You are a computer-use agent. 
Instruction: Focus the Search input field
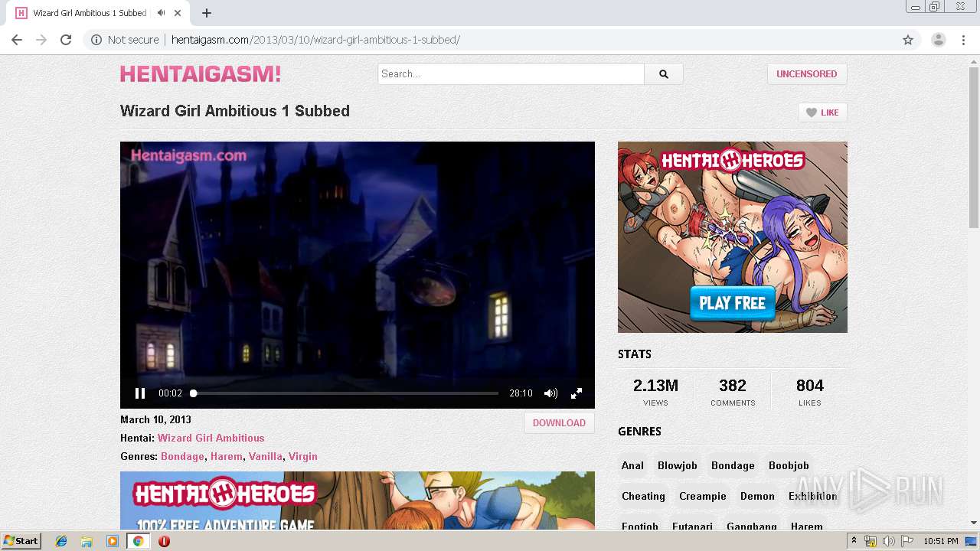click(511, 74)
